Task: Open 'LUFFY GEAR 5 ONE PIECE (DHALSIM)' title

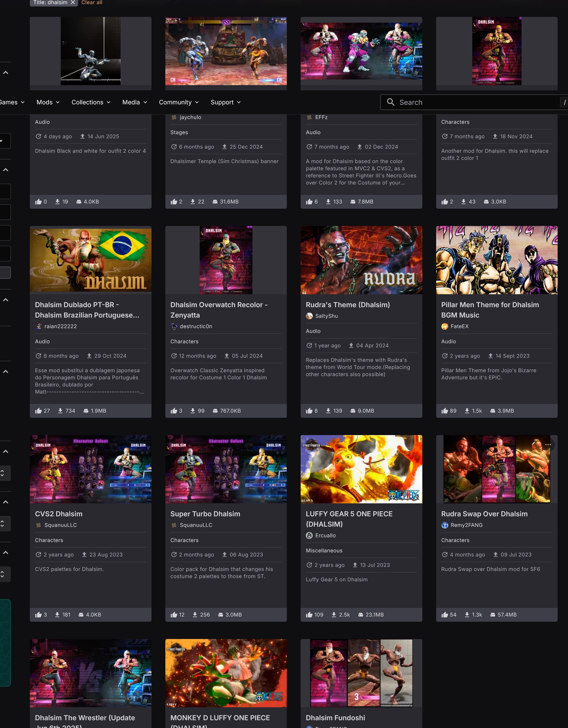Action: point(349,519)
